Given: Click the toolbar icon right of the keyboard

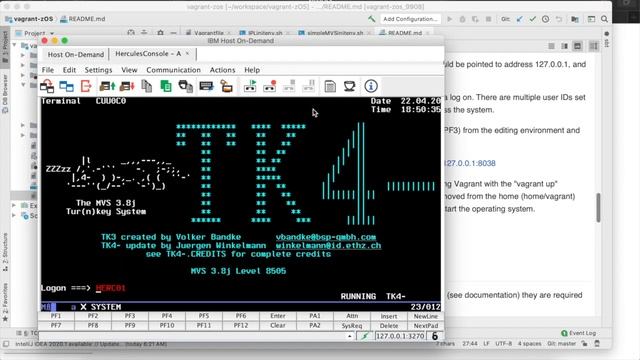Looking at the screenshot, I should tap(227, 86).
